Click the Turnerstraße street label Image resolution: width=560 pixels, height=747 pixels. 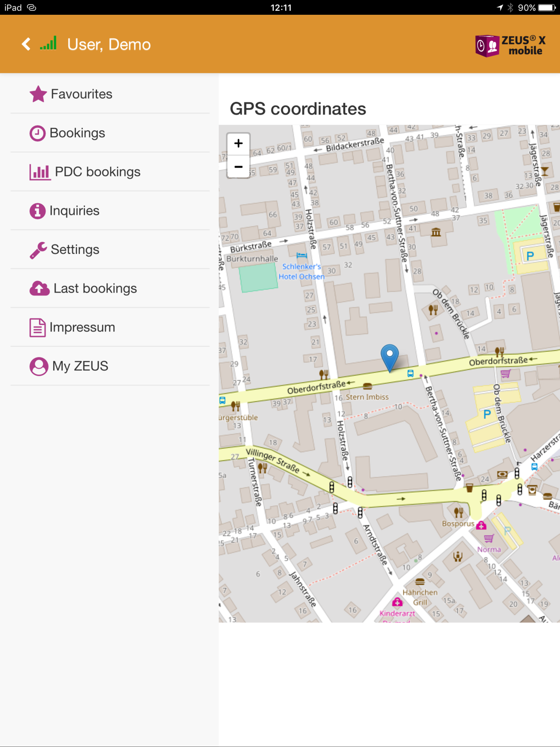255,482
